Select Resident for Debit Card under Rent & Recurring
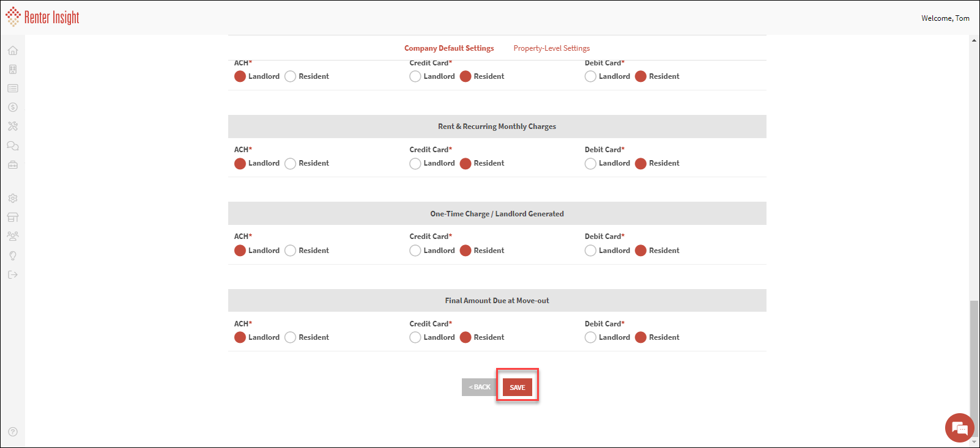This screenshot has width=980, height=448. pos(640,163)
